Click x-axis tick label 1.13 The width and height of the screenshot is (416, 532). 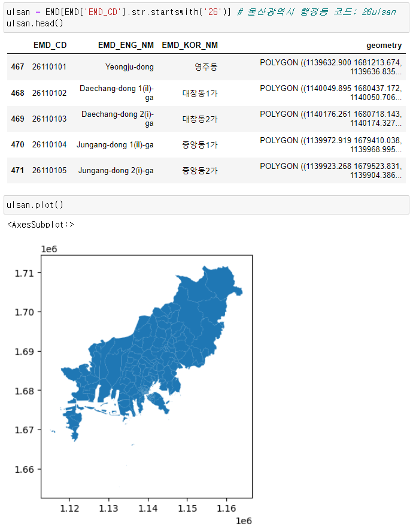(109, 509)
